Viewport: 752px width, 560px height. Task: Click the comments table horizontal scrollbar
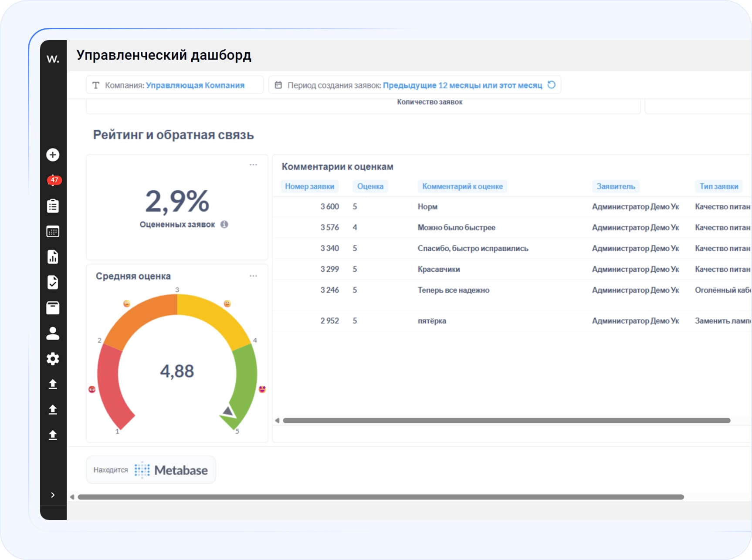pyautogui.click(x=506, y=421)
